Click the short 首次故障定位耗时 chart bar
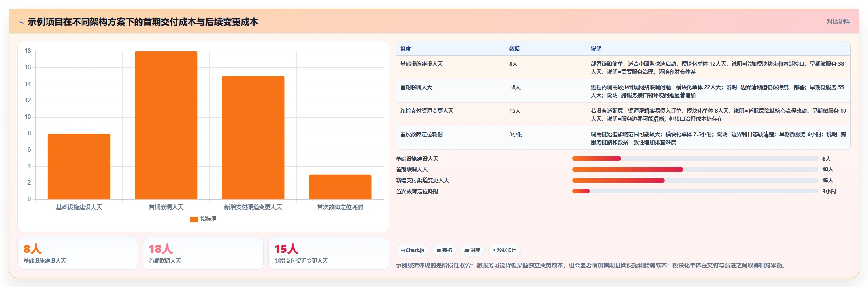The height and width of the screenshot is (287, 868). tap(340, 187)
